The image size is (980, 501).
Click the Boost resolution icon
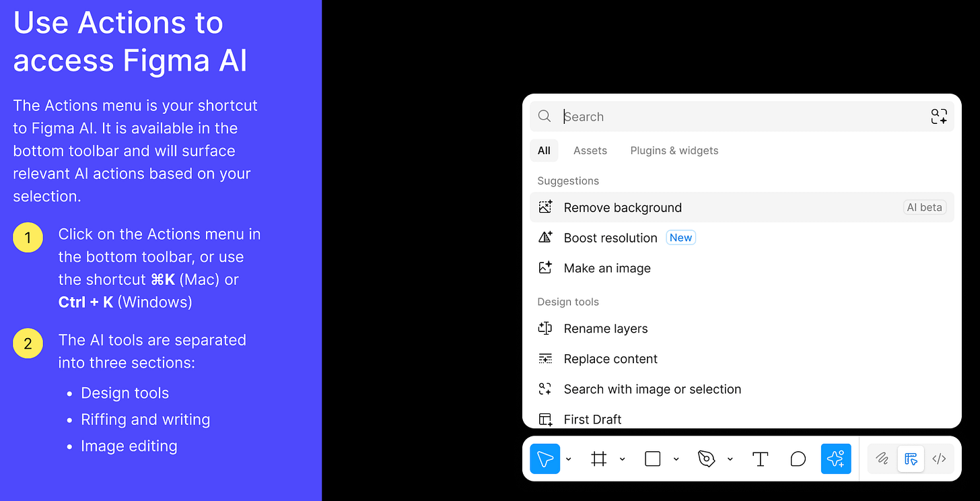tap(545, 238)
